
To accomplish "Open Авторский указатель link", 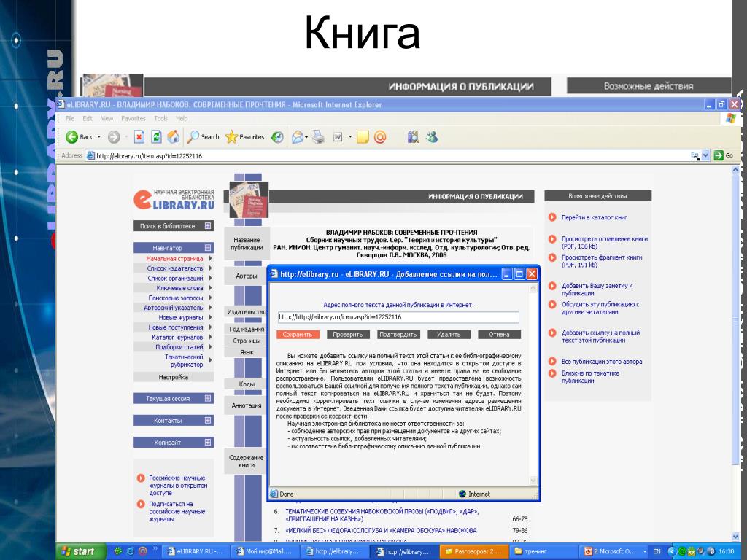I will (174, 308).
